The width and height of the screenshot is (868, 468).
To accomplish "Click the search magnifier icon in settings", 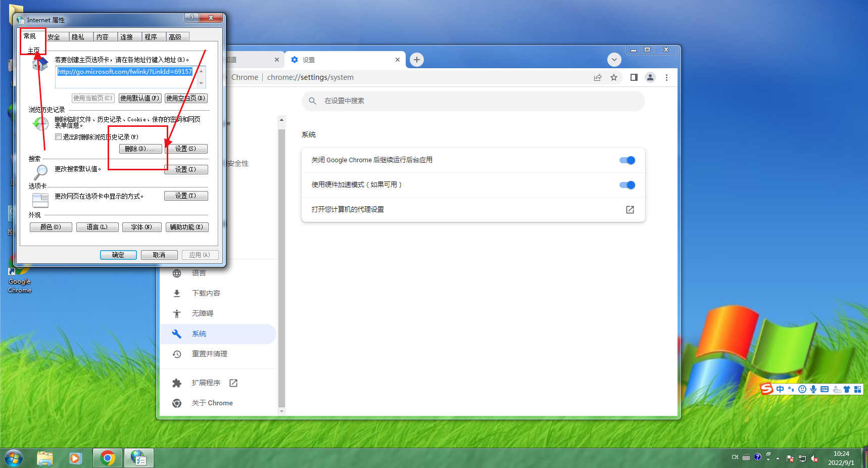I will tap(313, 101).
